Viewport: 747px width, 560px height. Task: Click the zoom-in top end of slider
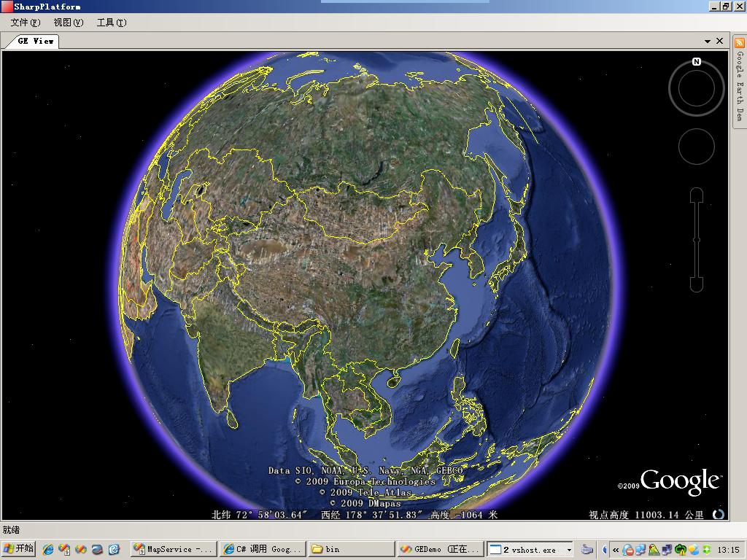697,195
